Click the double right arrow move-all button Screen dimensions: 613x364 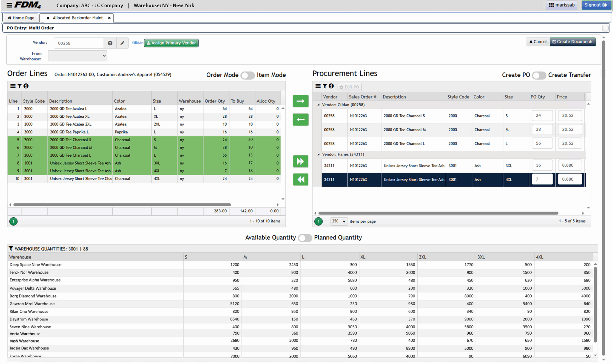[x=300, y=161]
